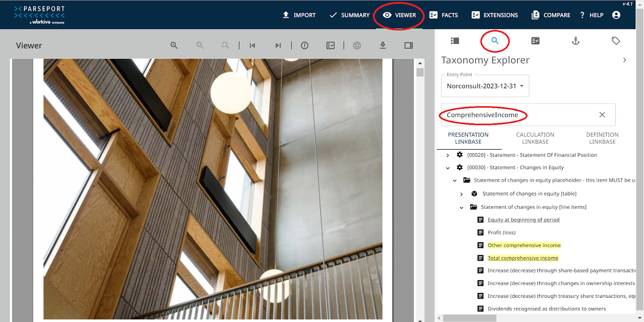Click the globe language icon
This screenshot has height=322, width=644.
coord(357,46)
